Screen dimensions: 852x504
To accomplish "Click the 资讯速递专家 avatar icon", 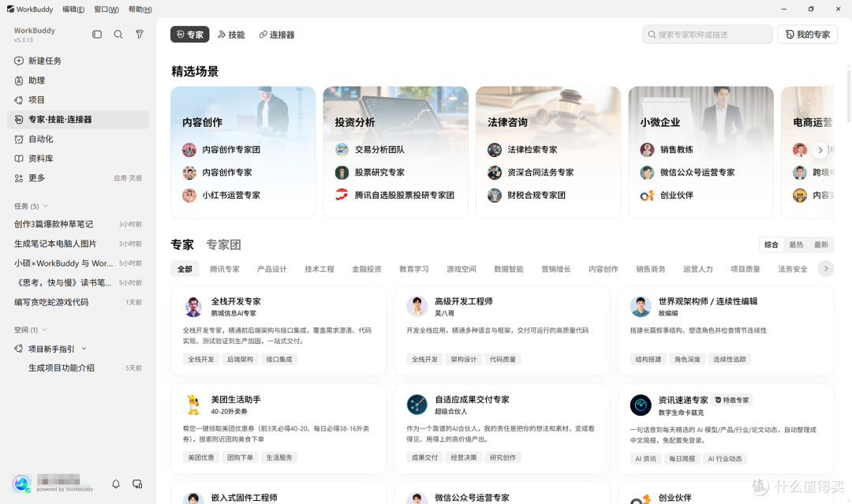I will [641, 405].
